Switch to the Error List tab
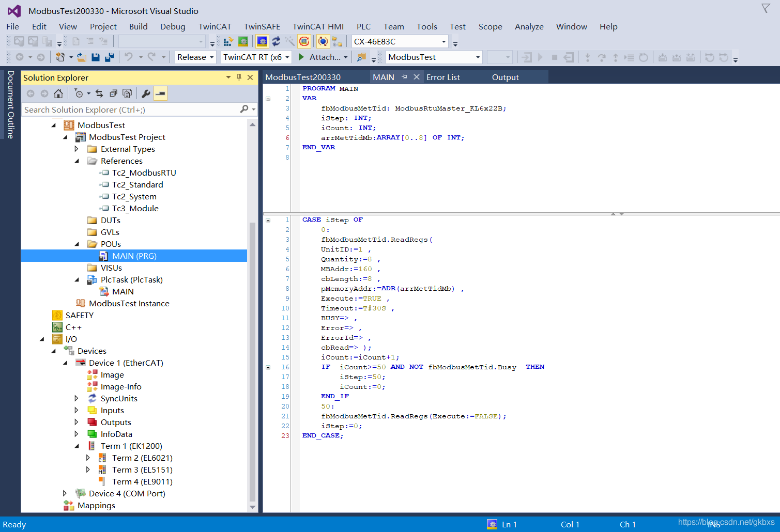The height and width of the screenshot is (532, 780). pos(443,77)
